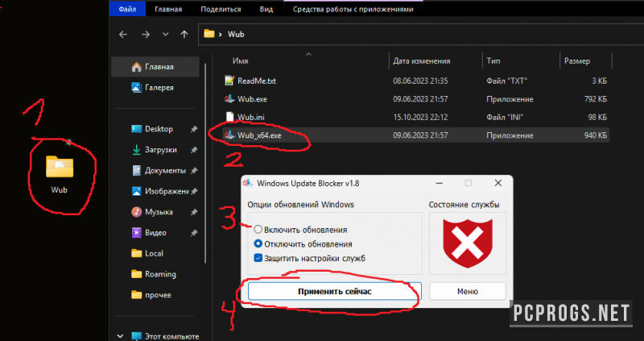This screenshot has width=644, height=341.
Task: Click the Documents icon beside Документы
Action: (x=136, y=170)
